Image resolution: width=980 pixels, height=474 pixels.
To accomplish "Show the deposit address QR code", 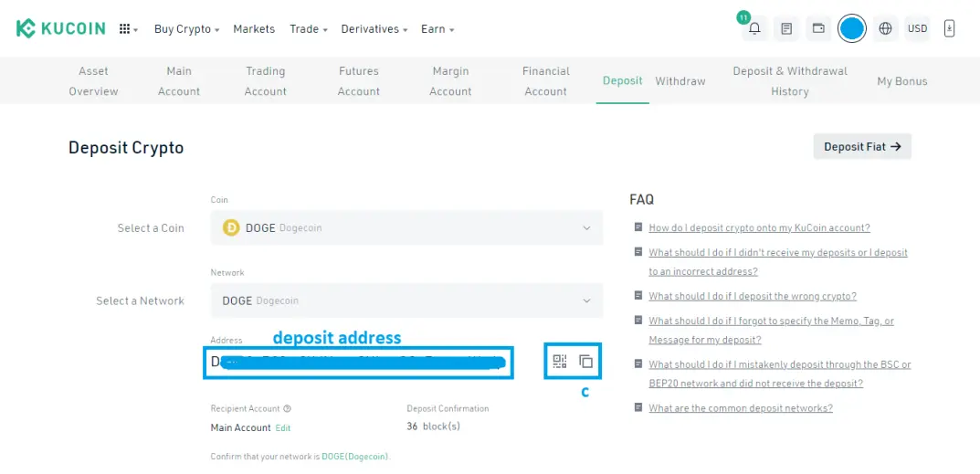I will 560,361.
